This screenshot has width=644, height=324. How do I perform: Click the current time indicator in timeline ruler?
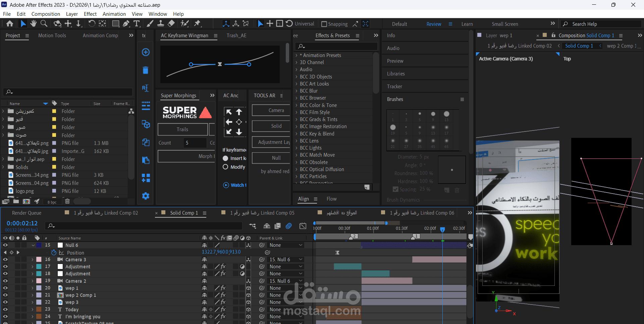442,229
